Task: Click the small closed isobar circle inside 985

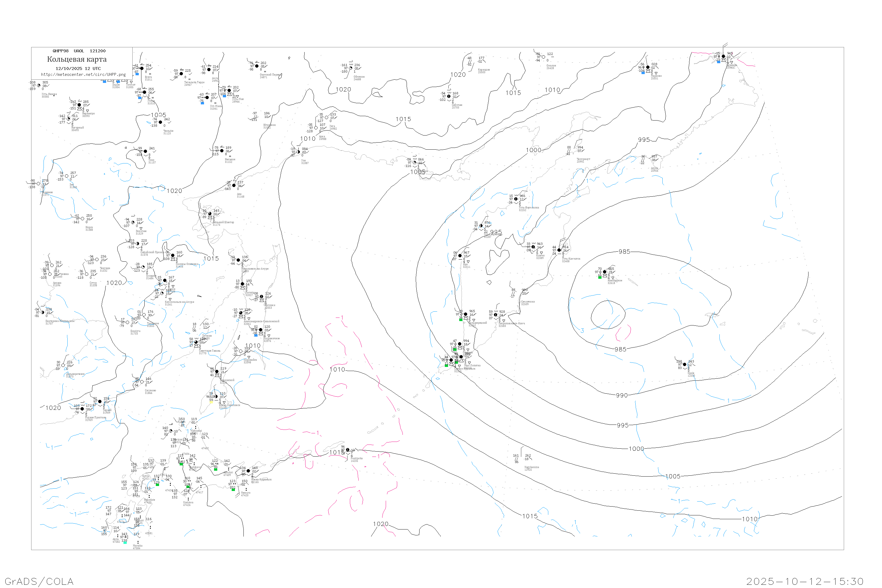Action: [608, 315]
